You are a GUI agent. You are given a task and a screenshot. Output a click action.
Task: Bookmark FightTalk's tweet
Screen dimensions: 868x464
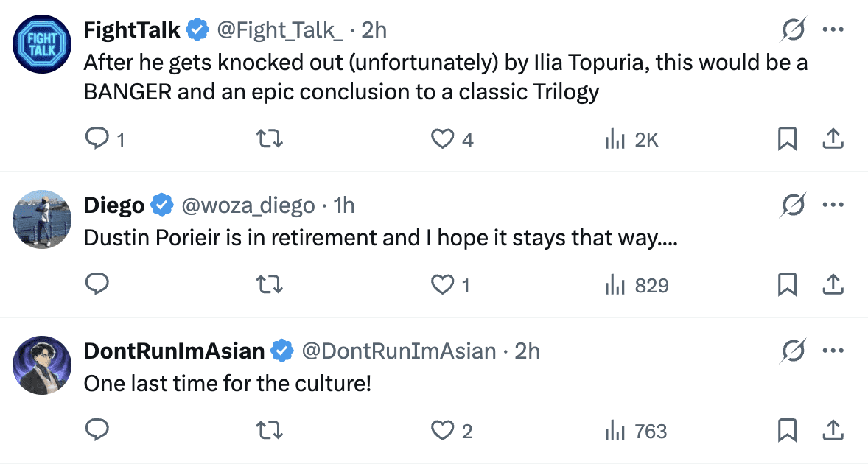[x=787, y=138]
